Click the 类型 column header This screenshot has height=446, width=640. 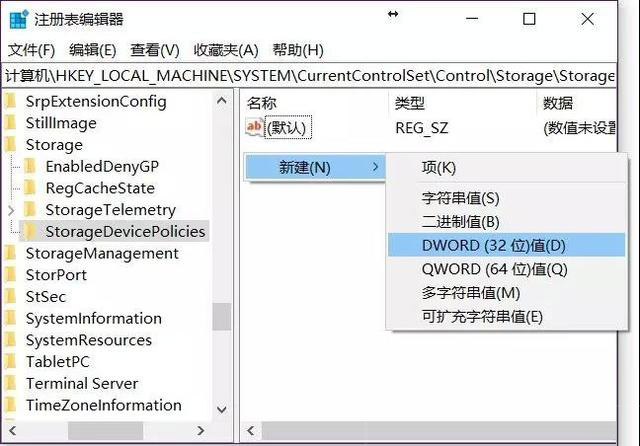pos(410,103)
